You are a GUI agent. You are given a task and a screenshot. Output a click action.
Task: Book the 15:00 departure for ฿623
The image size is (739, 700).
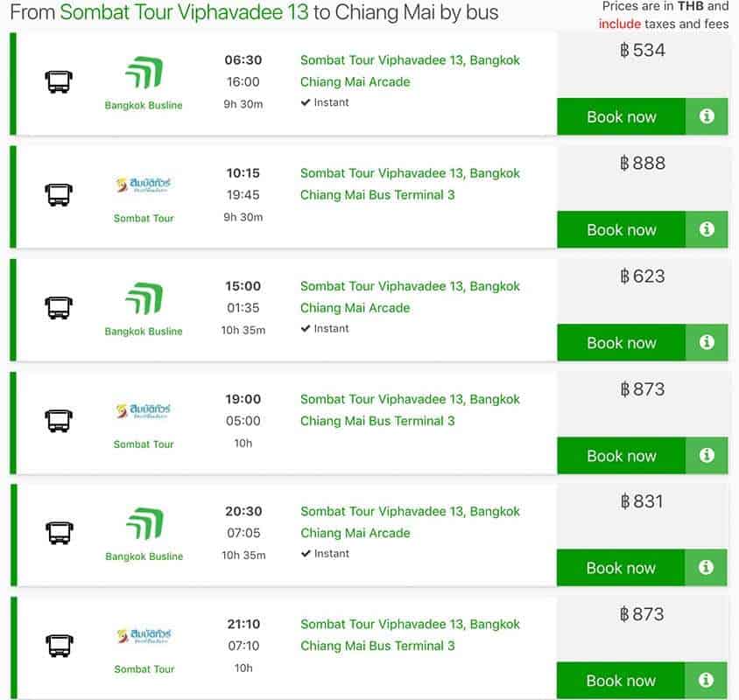[621, 342]
